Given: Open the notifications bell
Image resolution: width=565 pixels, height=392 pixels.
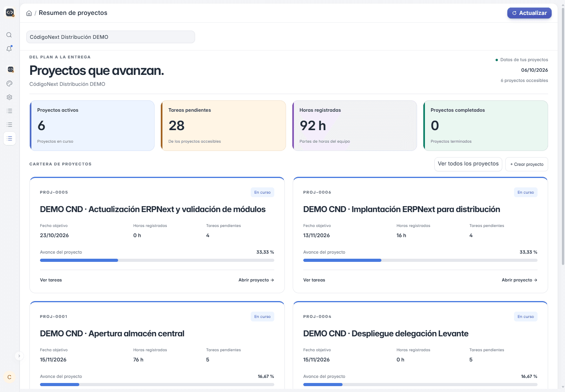Looking at the screenshot, I should click(x=9, y=49).
